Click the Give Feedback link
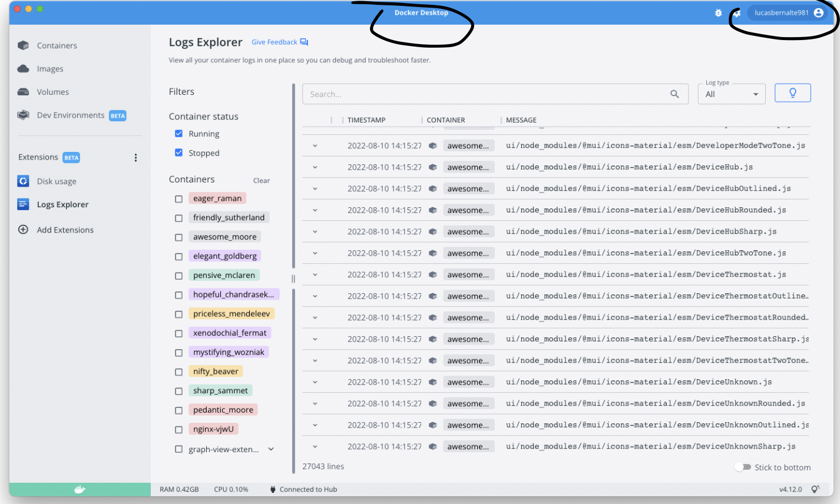This screenshot has height=504, width=840. 275,42
